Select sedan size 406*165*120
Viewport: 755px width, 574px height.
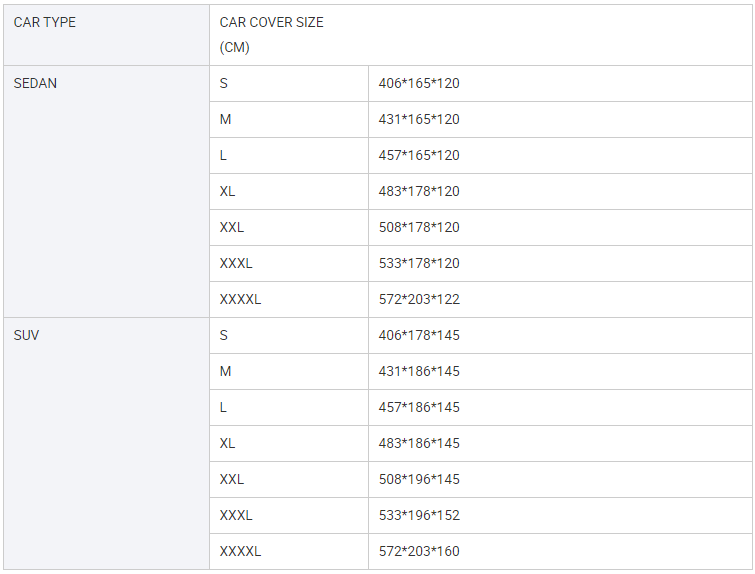[x=419, y=83]
